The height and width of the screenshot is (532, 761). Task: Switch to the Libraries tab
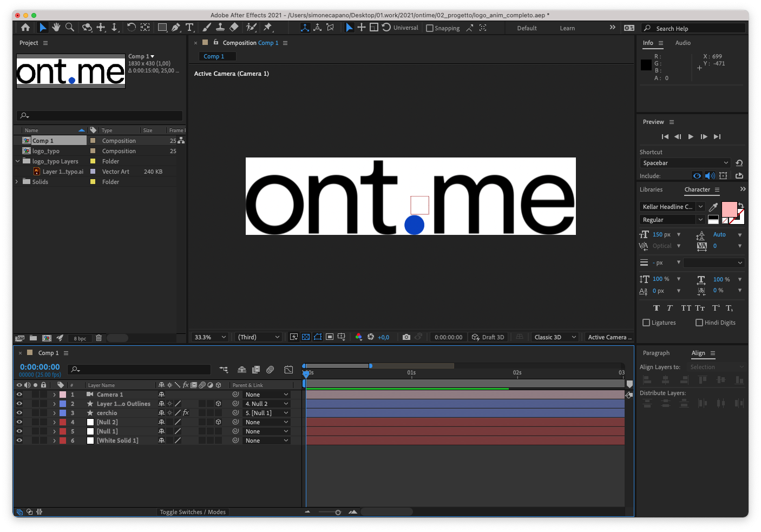point(651,189)
